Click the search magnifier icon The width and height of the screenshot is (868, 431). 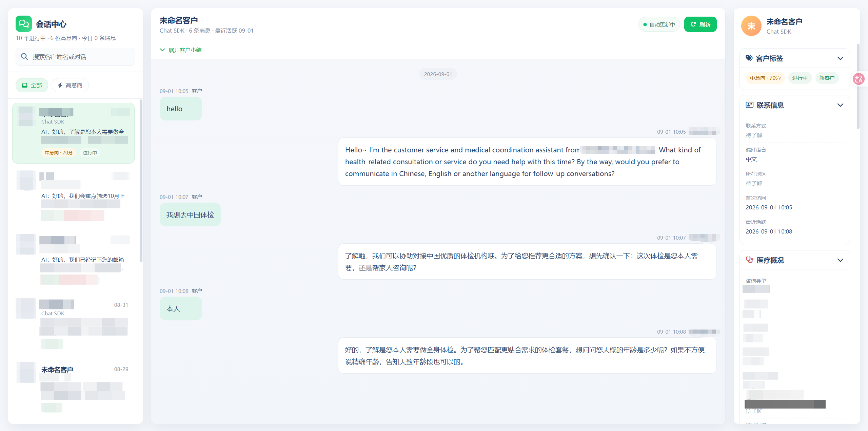tap(24, 57)
